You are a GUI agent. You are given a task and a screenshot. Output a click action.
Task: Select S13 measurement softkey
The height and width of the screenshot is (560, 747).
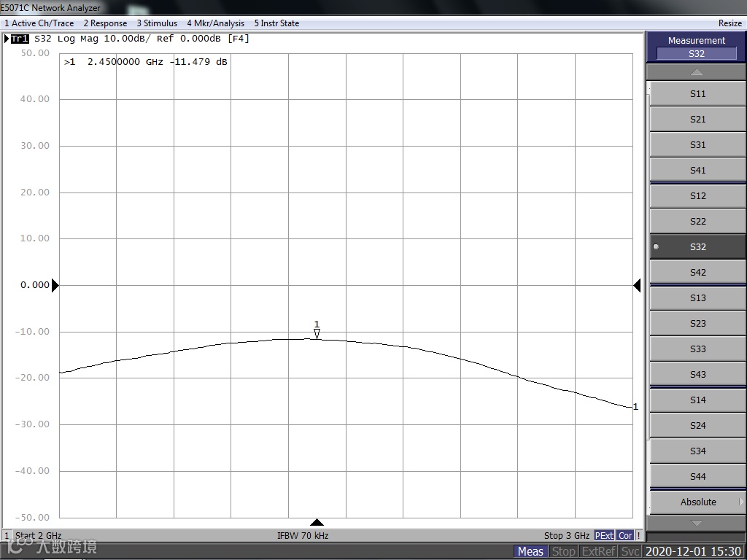[697, 298]
